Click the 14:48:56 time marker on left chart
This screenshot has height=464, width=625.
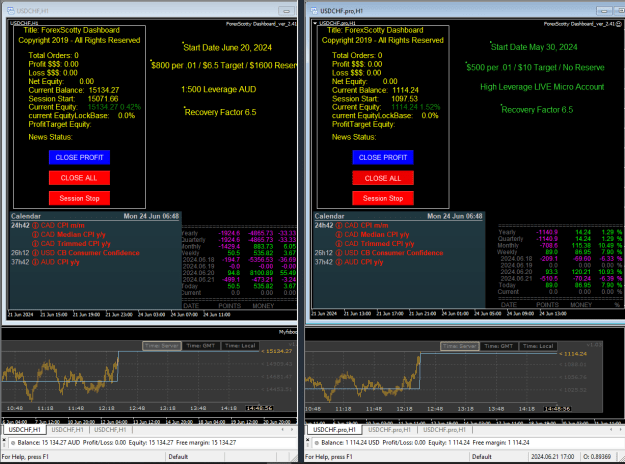(x=259, y=408)
